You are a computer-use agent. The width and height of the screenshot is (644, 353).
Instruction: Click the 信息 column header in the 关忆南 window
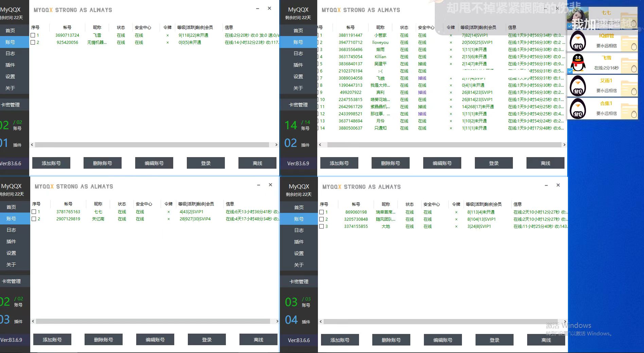click(230, 204)
